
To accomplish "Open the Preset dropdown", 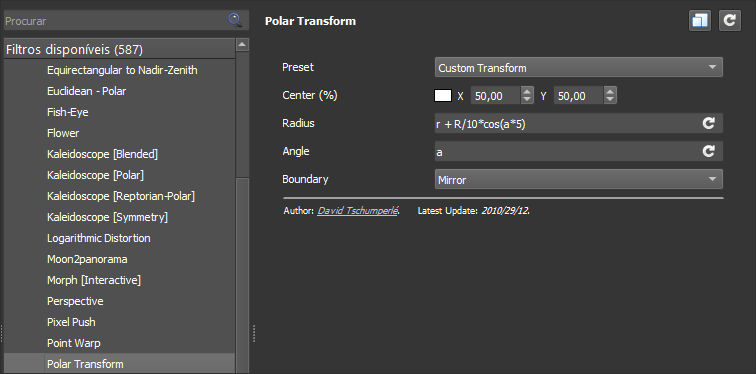I will (x=579, y=67).
